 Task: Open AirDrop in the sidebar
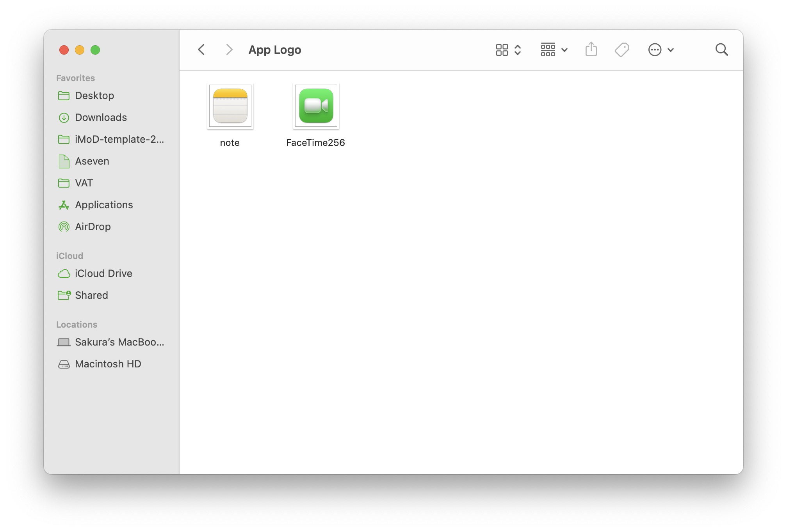pyautogui.click(x=93, y=227)
